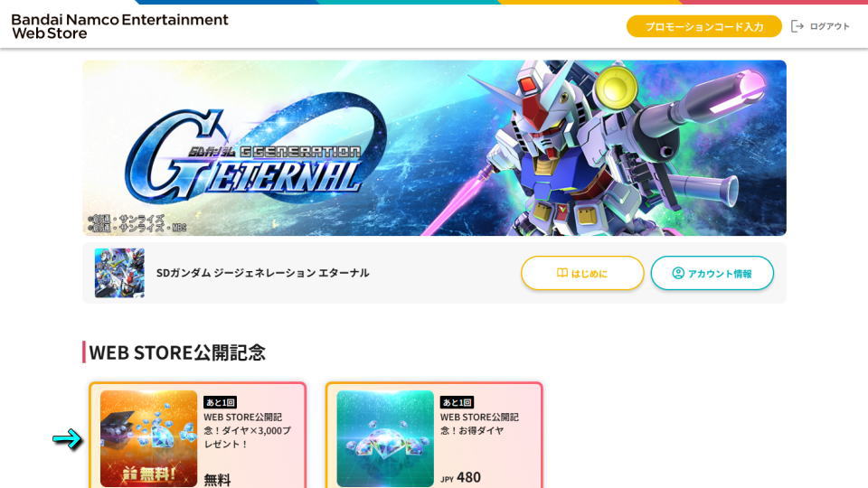Click the 無料 price label
The width and height of the screenshot is (868, 488).
tap(217, 479)
